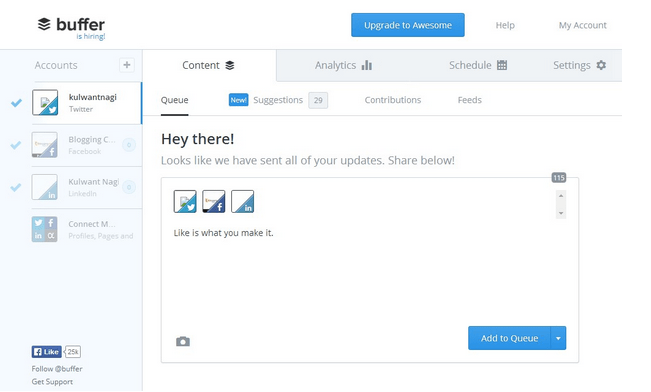The image size is (651, 392).
Task: Select the Queue sub-tab
Action: (x=174, y=100)
